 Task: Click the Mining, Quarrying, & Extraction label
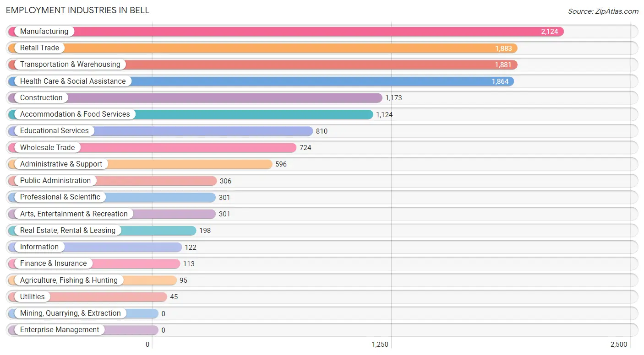tap(71, 313)
